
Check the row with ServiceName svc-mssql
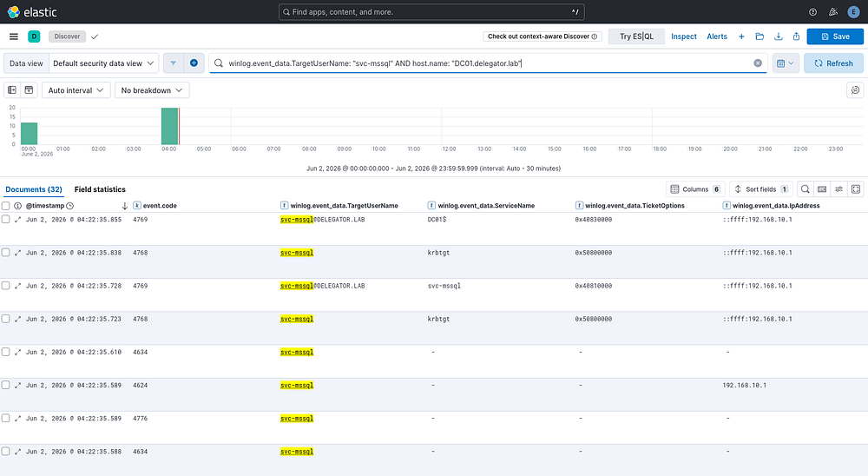point(5,286)
